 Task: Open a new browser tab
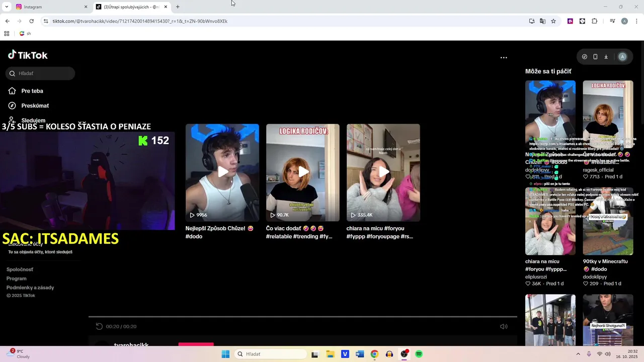pyautogui.click(x=178, y=7)
